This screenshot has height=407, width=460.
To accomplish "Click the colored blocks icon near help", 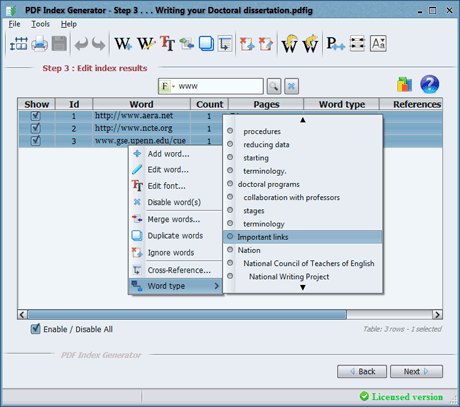I will (404, 84).
